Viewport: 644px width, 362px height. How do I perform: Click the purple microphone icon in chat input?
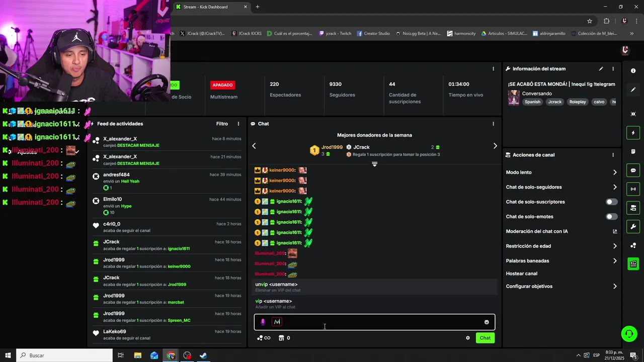[263, 322]
